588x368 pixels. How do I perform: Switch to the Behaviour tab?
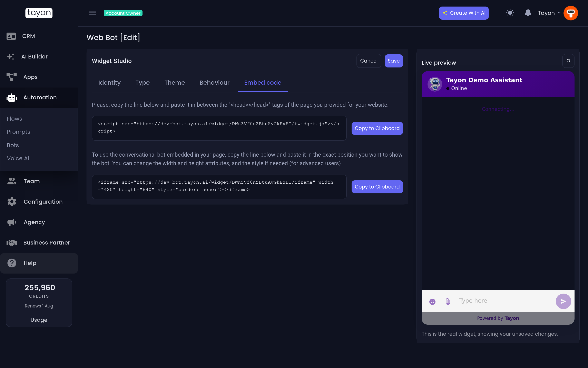tap(214, 83)
